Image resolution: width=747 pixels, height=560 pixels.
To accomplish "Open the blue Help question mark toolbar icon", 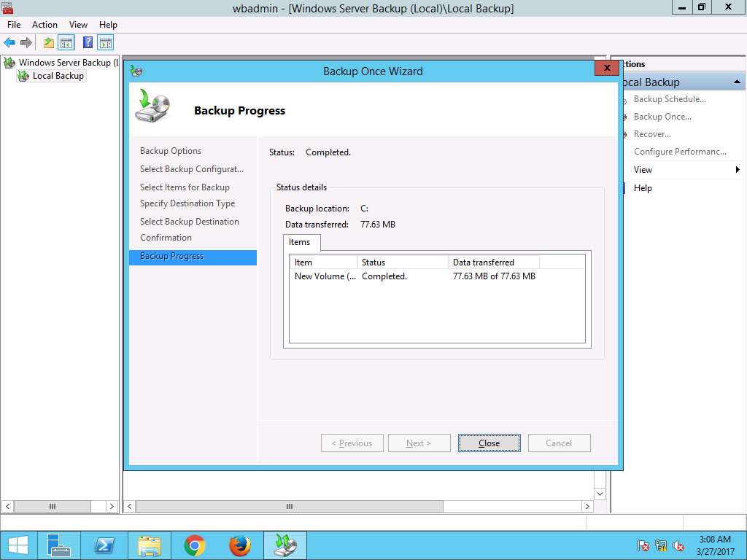I will [88, 42].
